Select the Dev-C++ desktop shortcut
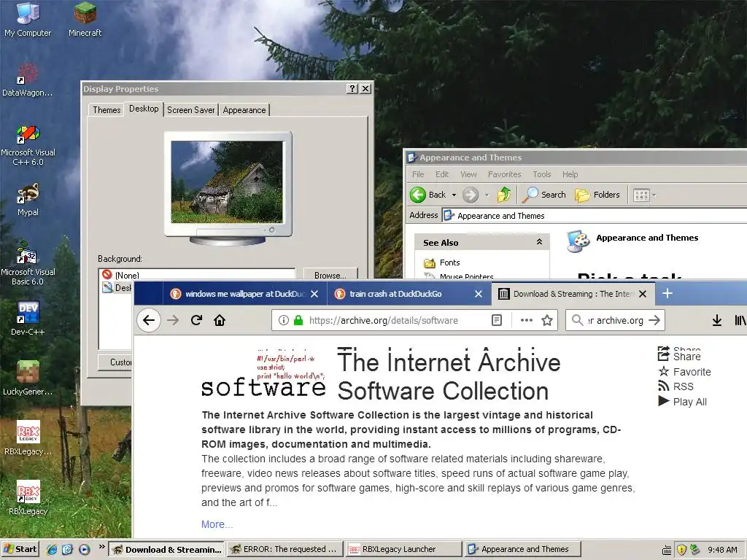Image resolution: width=747 pixels, height=560 pixels. click(28, 318)
